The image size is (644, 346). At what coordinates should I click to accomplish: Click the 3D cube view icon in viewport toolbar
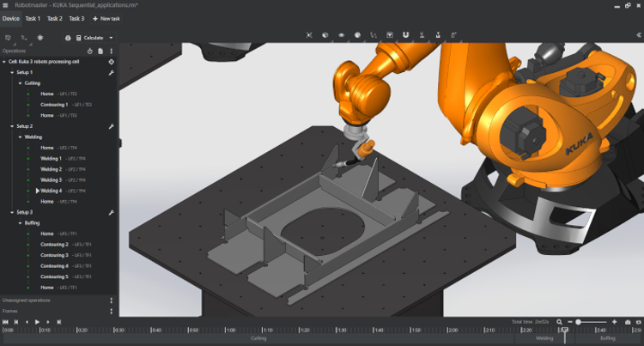pyautogui.click(x=325, y=35)
